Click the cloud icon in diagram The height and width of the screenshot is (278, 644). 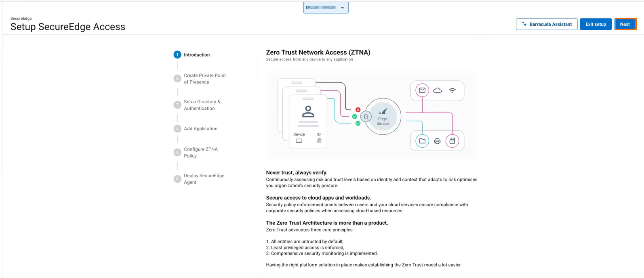pyautogui.click(x=437, y=90)
